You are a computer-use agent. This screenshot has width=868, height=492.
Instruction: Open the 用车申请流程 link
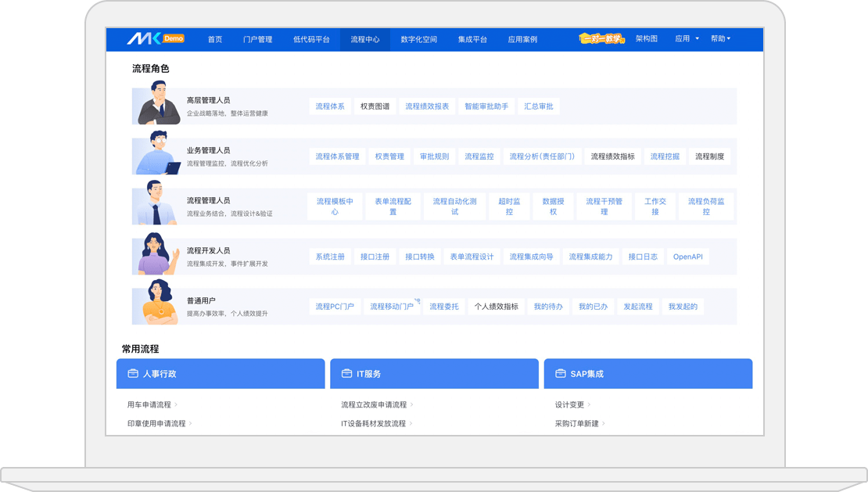coord(149,404)
